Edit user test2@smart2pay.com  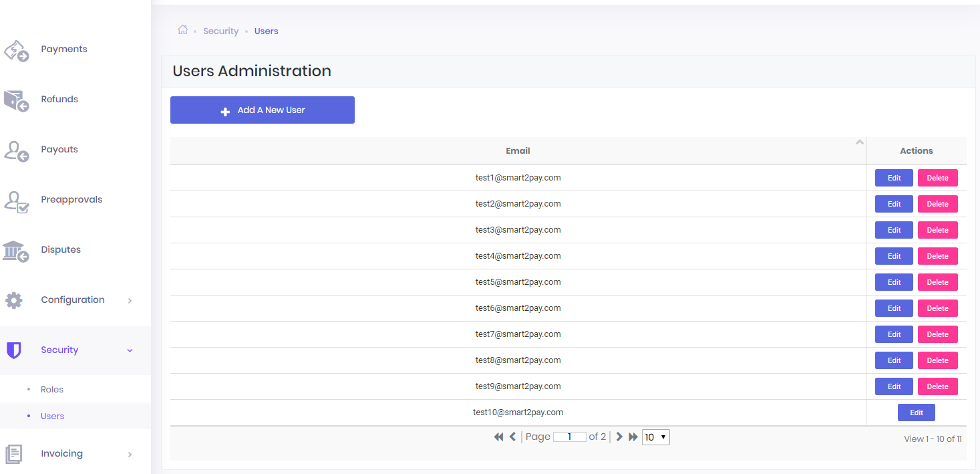tap(894, 204)
